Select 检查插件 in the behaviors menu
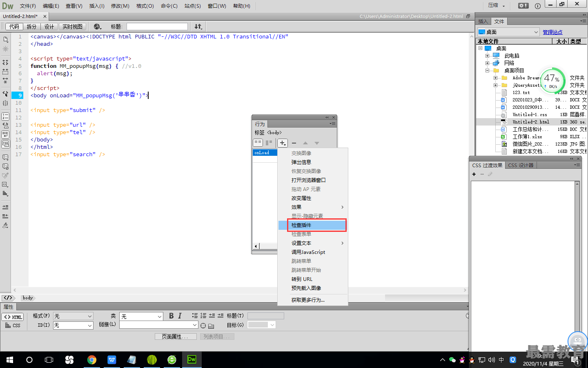Image resolution: width=588 pixels, height=368 pixels. point(313,225)
